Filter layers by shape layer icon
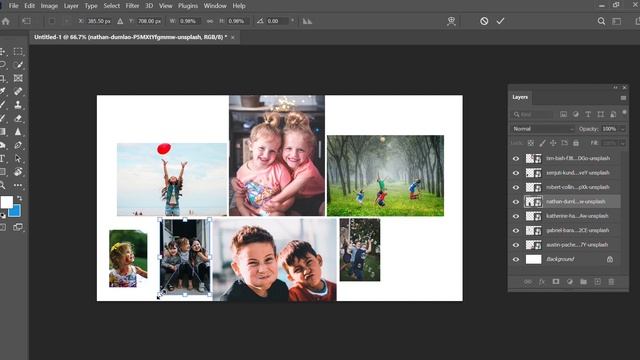The height and width of the screenshot is (360, 640). (600, 115)
